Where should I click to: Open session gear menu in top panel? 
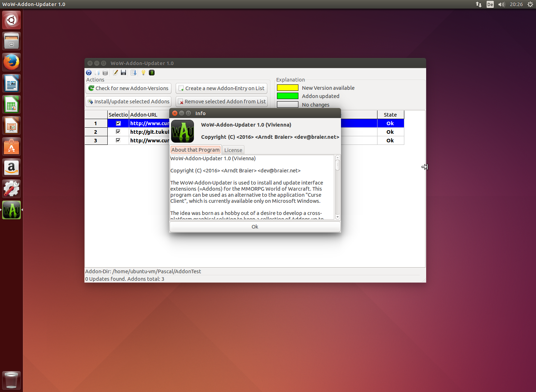point(530,4)
